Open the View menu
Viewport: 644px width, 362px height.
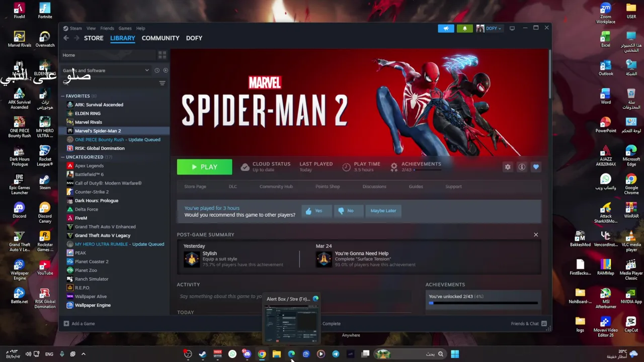click(x=91, y=28)
